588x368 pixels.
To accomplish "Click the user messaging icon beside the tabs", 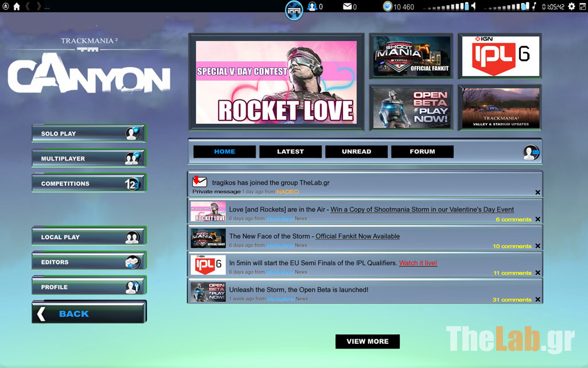I will (x=531, y=152).
